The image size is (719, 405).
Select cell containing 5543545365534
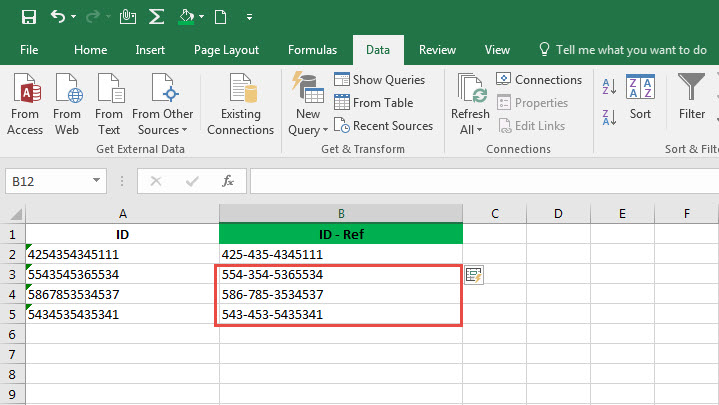(x=122, y=274)
